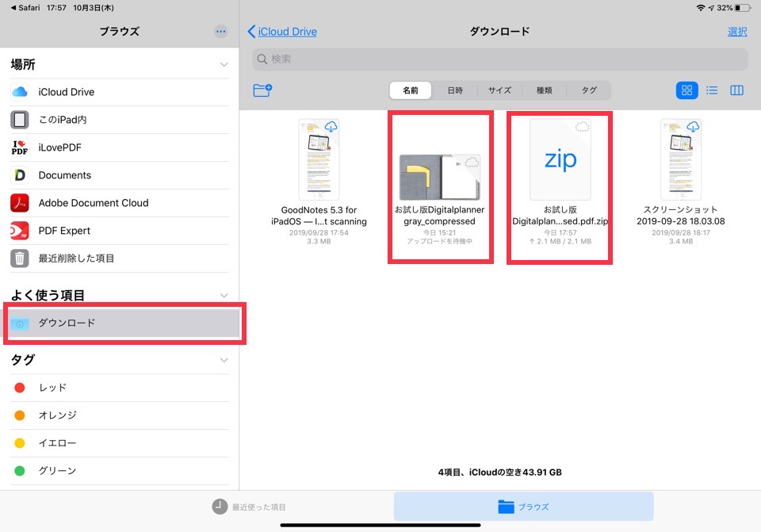Select the レッド tag
The image size is (761, 532).
(120, 388)
